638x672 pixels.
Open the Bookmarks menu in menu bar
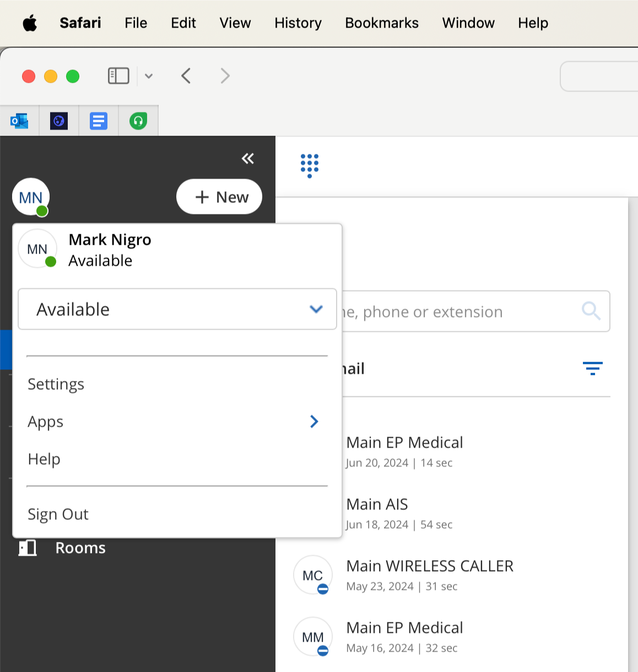381,23
